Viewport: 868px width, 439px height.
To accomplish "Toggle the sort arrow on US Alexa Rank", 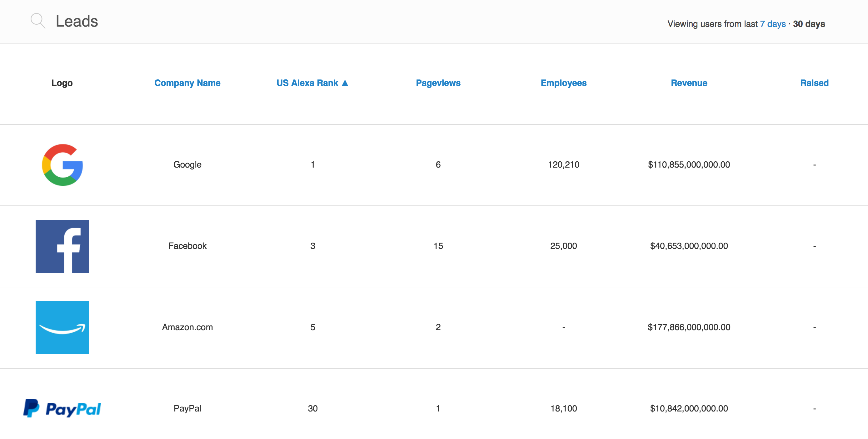I will point(344,83).
